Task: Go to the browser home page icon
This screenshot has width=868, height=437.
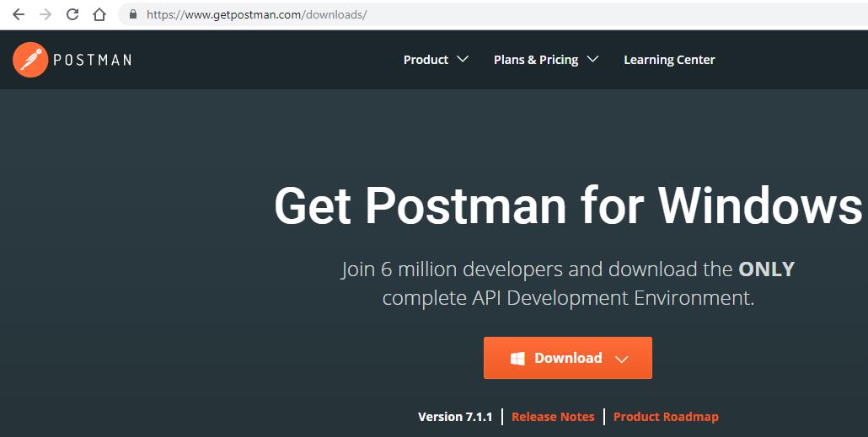Action: click(x=99, y=15)
